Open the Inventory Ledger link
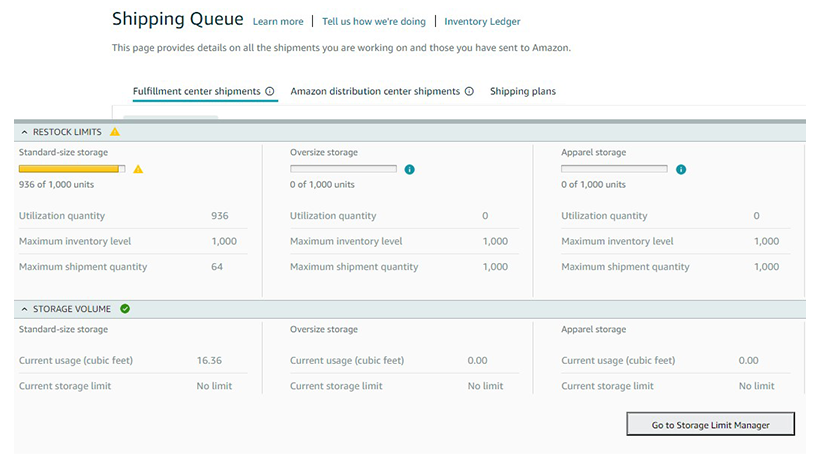820x462 pixels. click(x=482, y=21)
